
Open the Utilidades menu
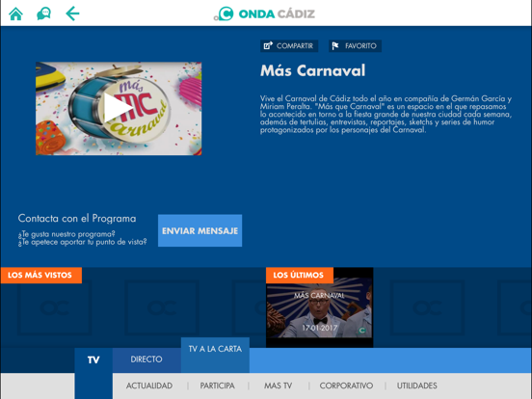(417, 386)
